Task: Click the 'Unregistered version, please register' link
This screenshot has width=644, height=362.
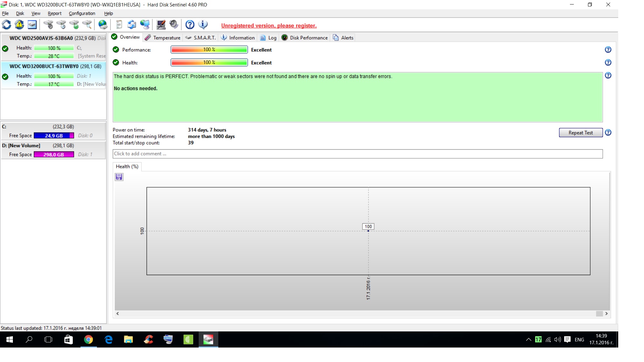Action: click(269, 26)
